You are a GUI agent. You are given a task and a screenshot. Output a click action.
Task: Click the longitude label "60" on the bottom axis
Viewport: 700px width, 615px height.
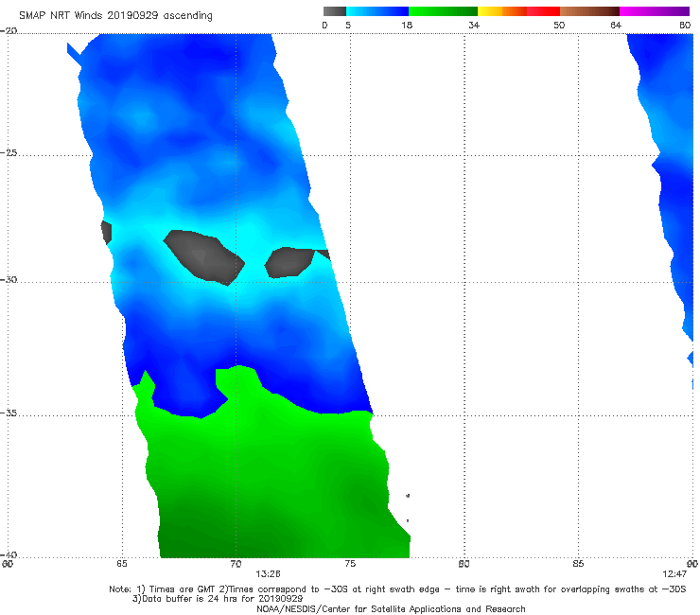click(x=8, y=564)
